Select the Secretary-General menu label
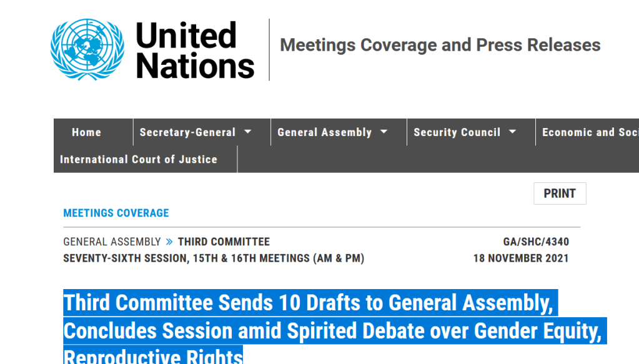Screen dimensions: 639x364 click(187, 132)
